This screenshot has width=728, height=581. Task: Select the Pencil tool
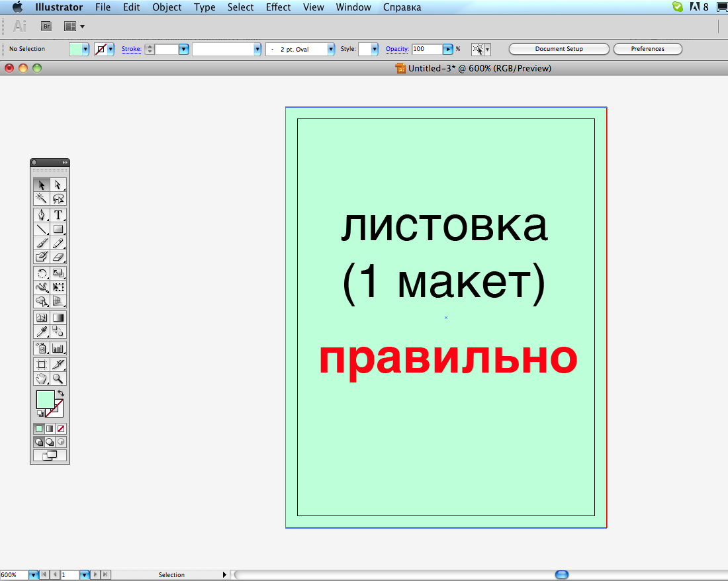pos(58,243)
